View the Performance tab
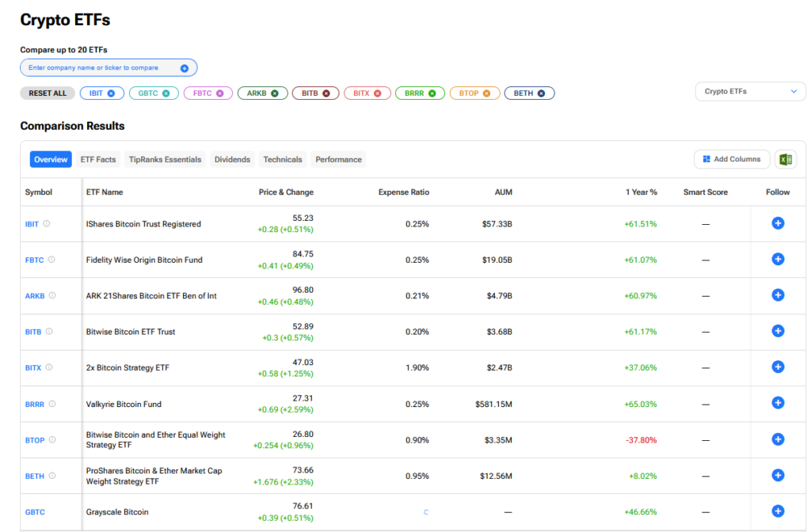The height and width of the screenshot is (532, 811). 339,160
